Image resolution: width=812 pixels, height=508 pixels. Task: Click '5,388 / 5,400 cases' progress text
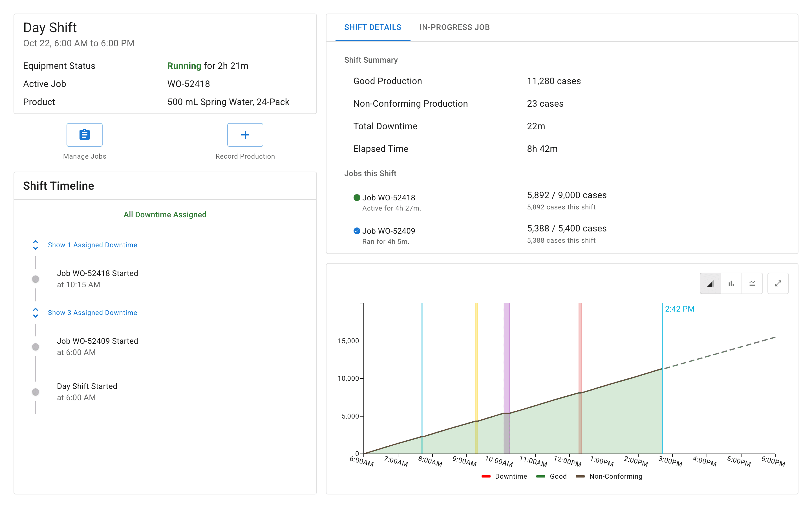(x=567, y=228)
